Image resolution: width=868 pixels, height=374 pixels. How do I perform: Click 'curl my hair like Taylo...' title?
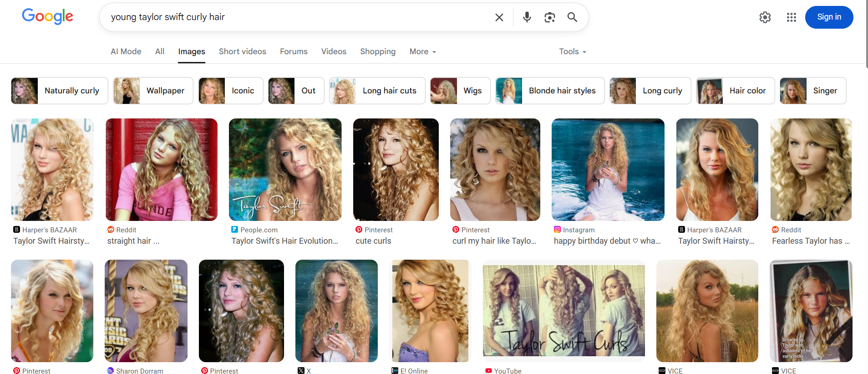coord(494,241)
